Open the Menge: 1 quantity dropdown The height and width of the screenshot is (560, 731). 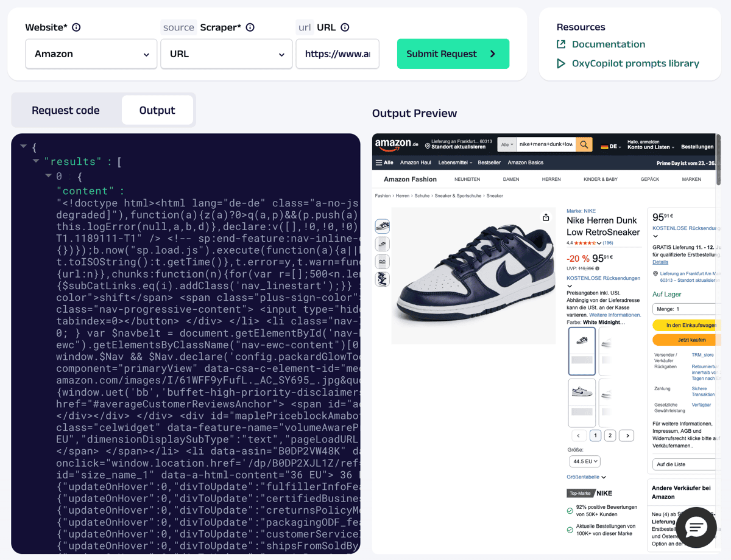[x=685, y=309]
